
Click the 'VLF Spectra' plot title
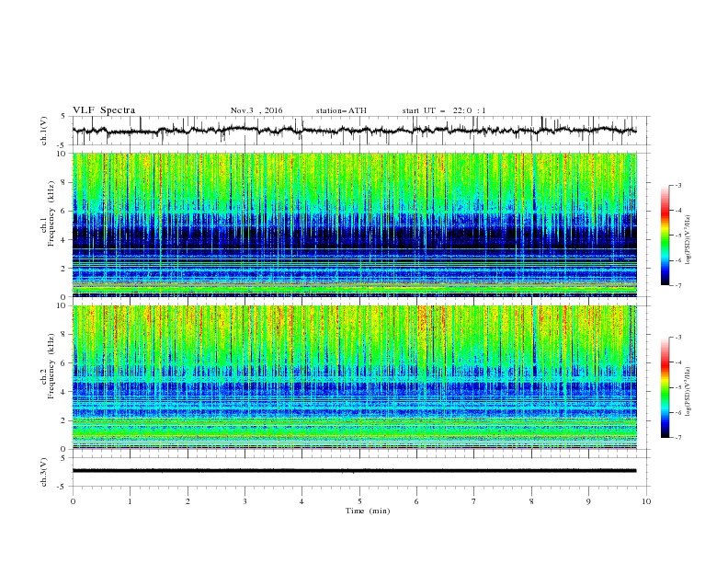(x=104, y=110)
